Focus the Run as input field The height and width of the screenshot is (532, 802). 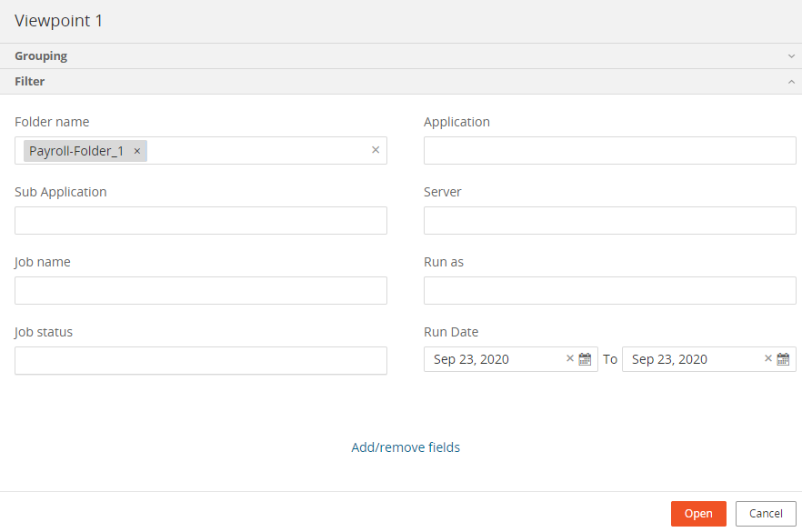click(609, 291)
